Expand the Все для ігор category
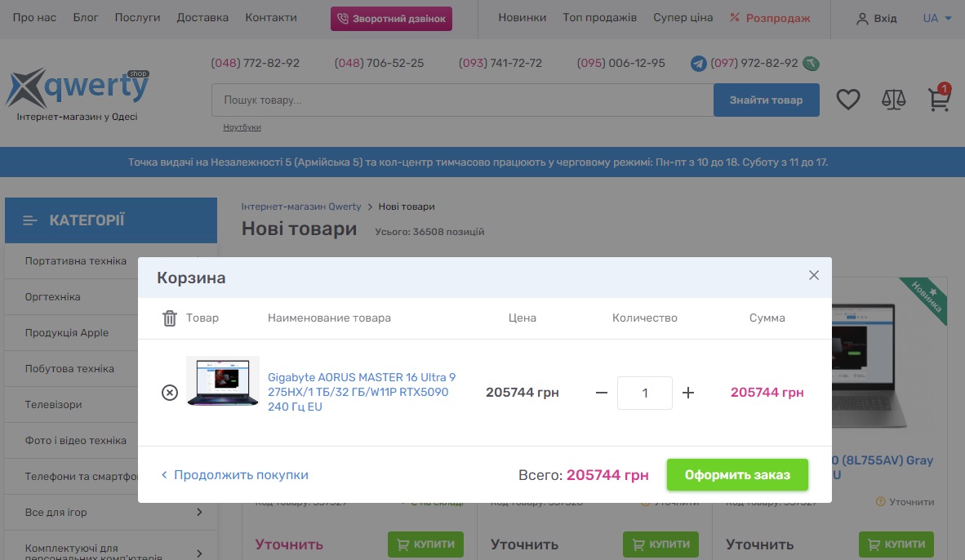Viewport: 965px width, 560px height. coord(199,513)
